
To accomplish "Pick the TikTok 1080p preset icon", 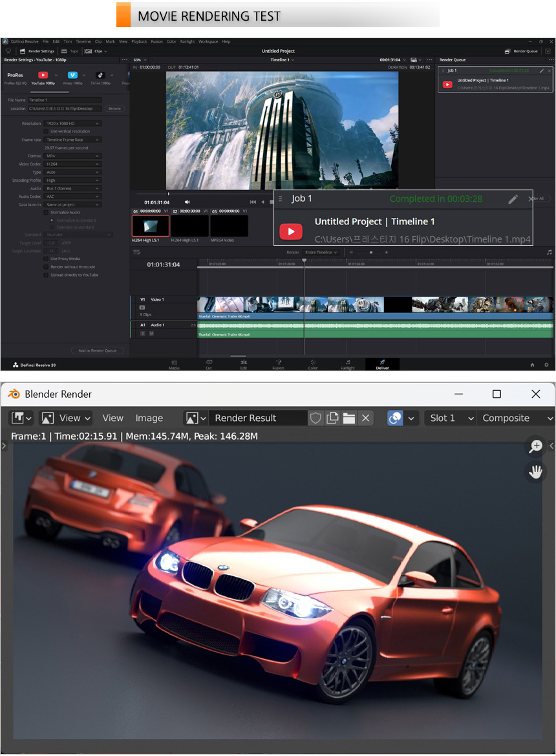I will (101, 75).
